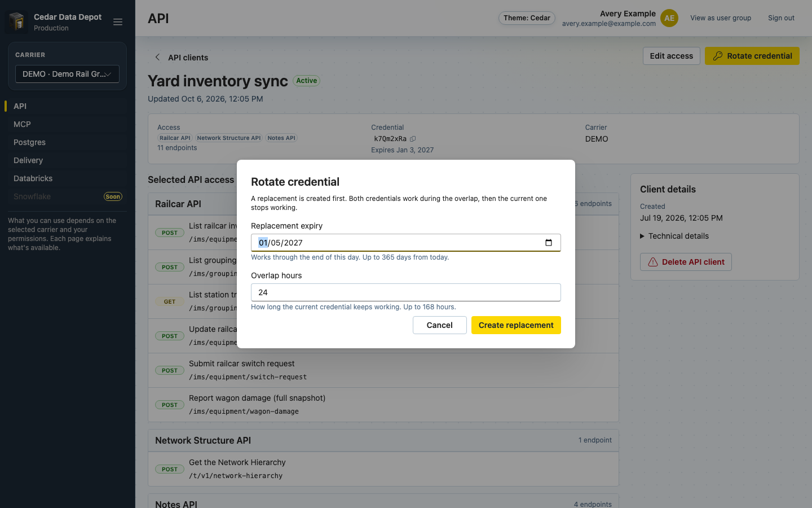Screen dimensions: 812x508
Task: Click the 1 endpoint count label
Action: [x=595, y=440]
